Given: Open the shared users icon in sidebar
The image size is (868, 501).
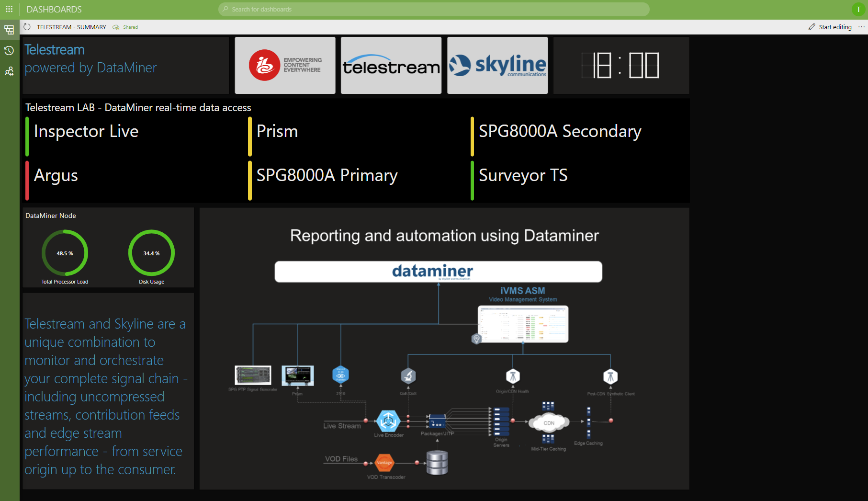Looking at the screenshot, I should [9, 71].
